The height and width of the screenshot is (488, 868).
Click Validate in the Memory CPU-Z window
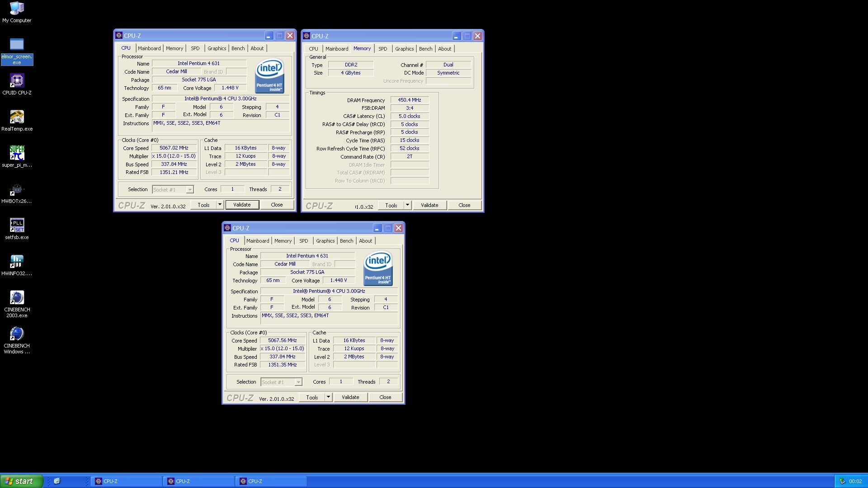pyautogui.click(x=429, y=205)
